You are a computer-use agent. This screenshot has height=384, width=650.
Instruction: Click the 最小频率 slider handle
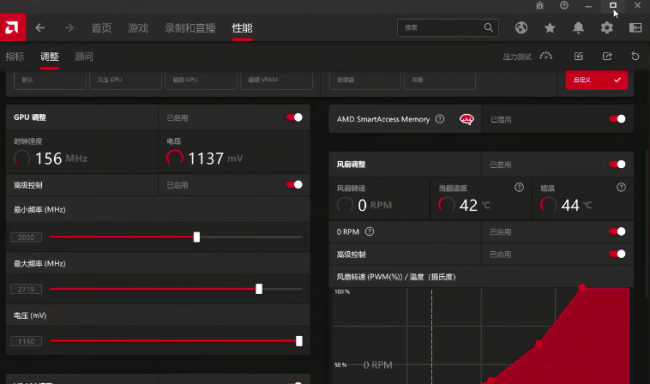197,237
